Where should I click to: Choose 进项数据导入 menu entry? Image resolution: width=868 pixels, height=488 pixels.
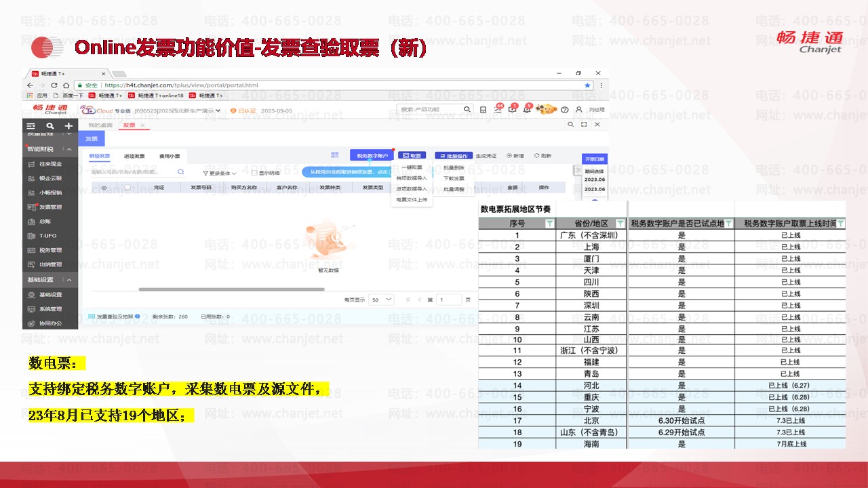tap(412, 189)
